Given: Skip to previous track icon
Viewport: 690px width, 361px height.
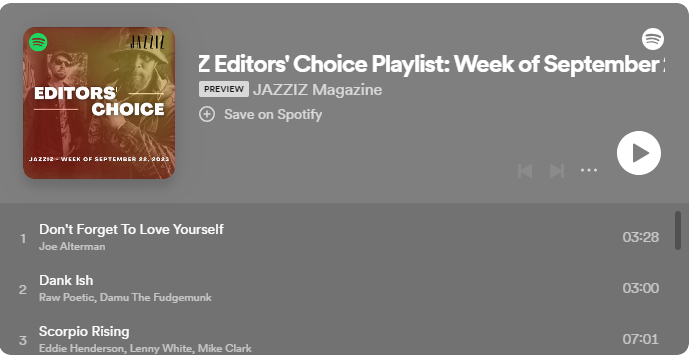Looking at the screenshot, I should [525, 171].
